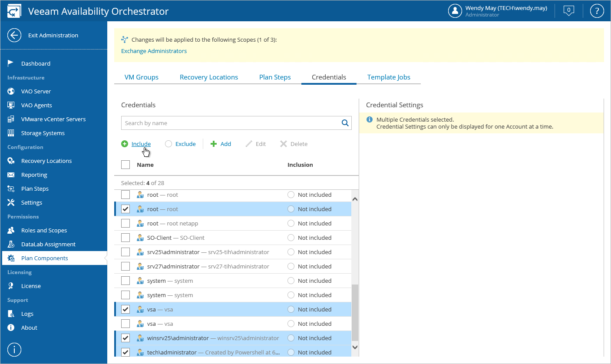Viewport: 611px width, 364px height.
Task: Open the notifications badge icon in header
Action: tap(568, 11)
